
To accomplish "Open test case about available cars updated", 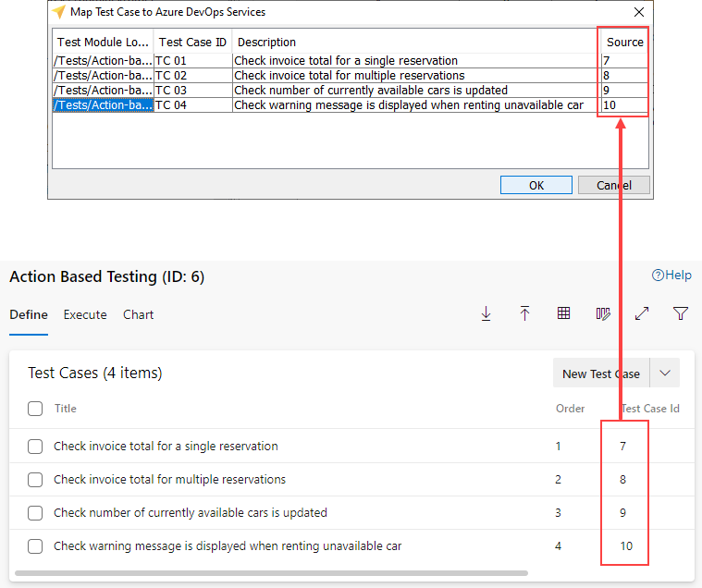I will pos(191,512).
